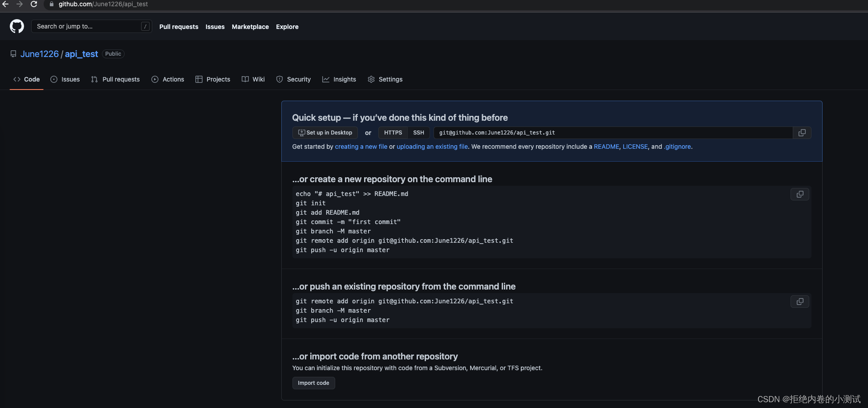868x408 pixels.
Task: Click 'git add README.md' command line
Action: pos(328,212)
